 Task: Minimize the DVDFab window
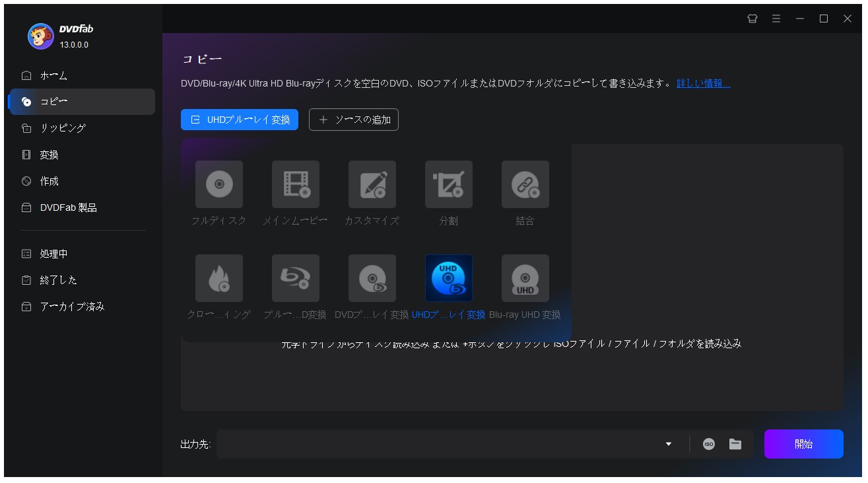pyautogui.click(x=800, y=19)
